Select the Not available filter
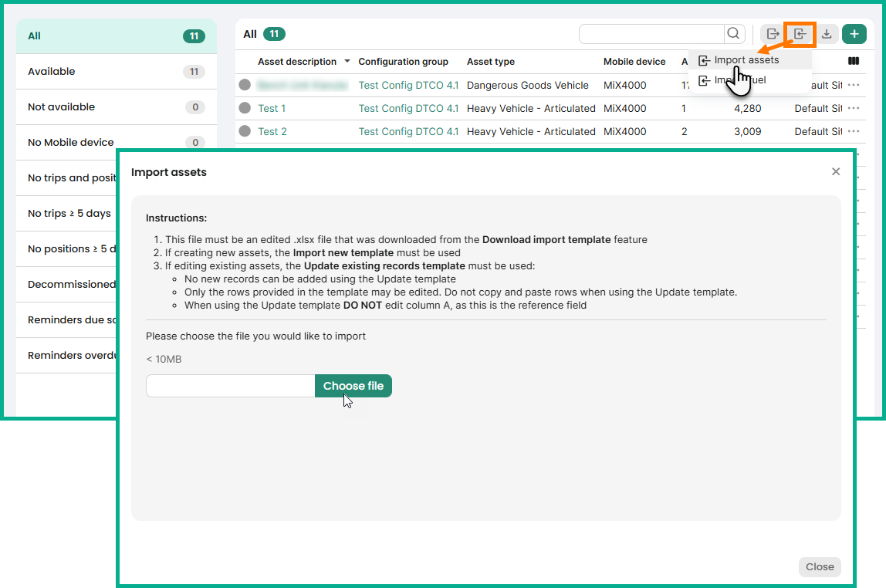Image resolution: width=886 pixels, height=588 pixels. [117, 107]
